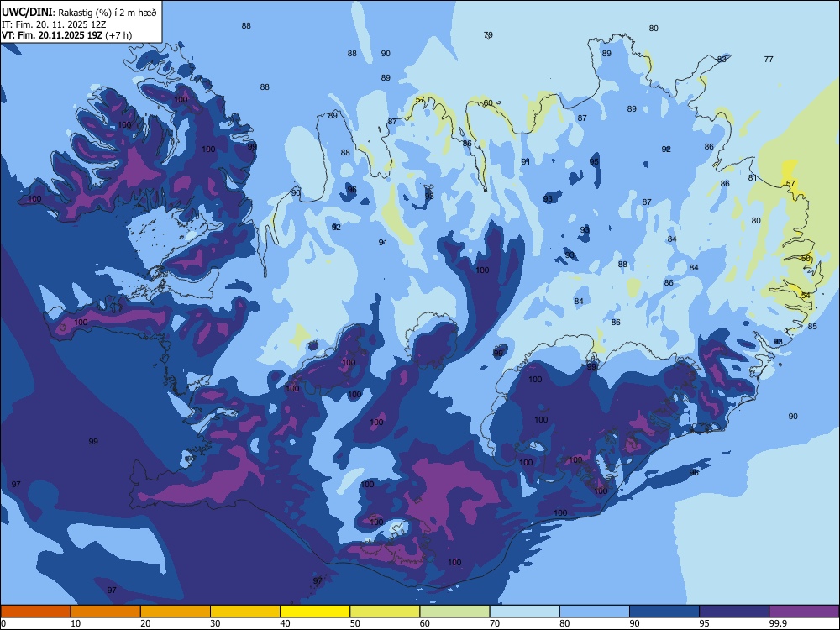This screenshot has height=630, width=840.
Task: Click the legend's '90' scale label
Action: 635,623
